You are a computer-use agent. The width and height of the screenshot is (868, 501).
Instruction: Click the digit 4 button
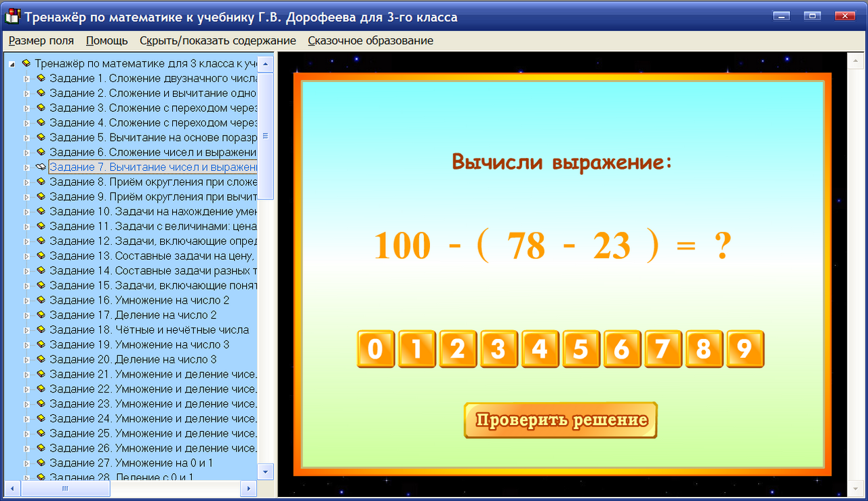(x=540, y=348)
